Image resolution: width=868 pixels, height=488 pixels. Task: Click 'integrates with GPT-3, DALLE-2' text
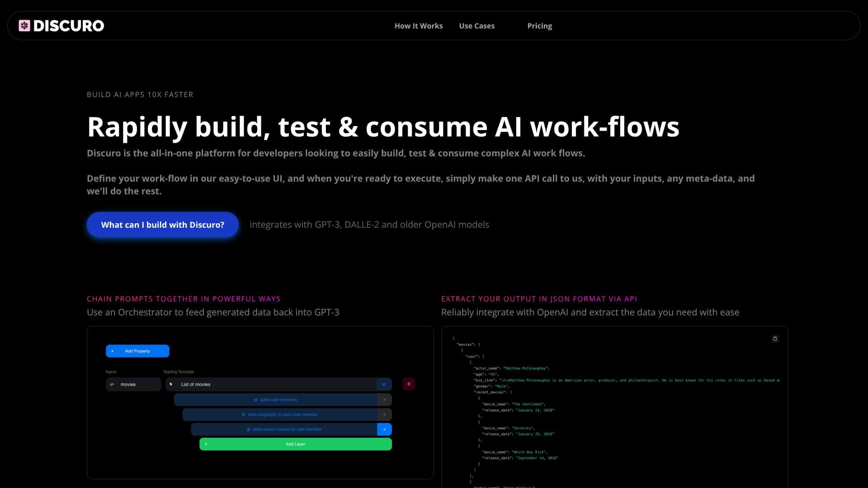coord(369,225)
